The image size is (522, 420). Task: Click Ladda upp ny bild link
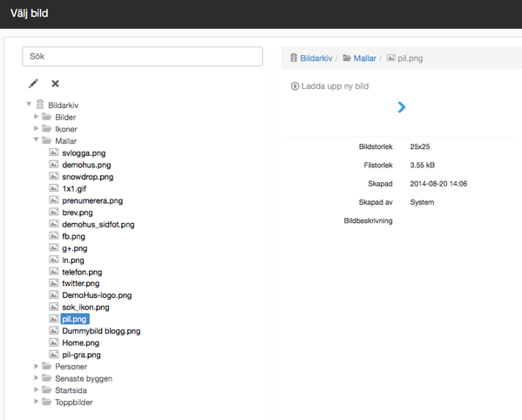(335, 86)
